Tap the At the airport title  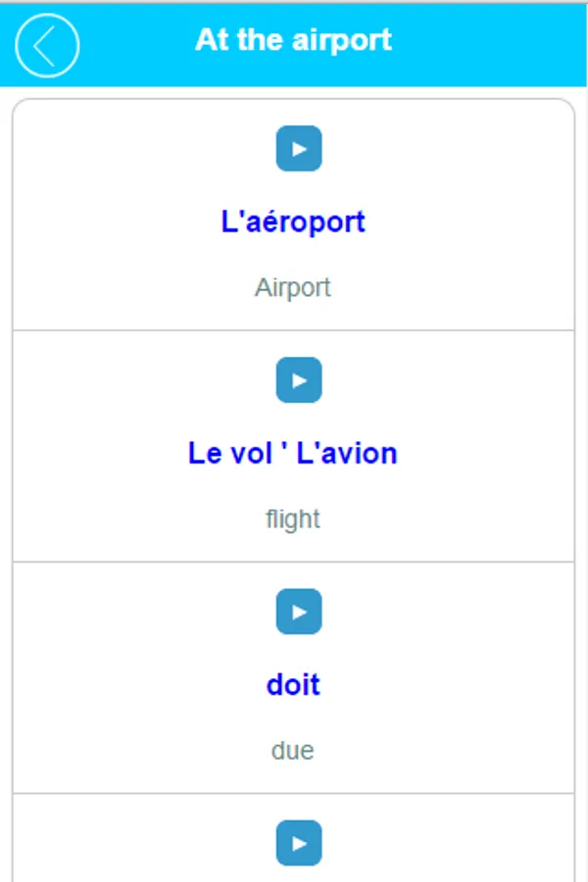tap(293, 40)
